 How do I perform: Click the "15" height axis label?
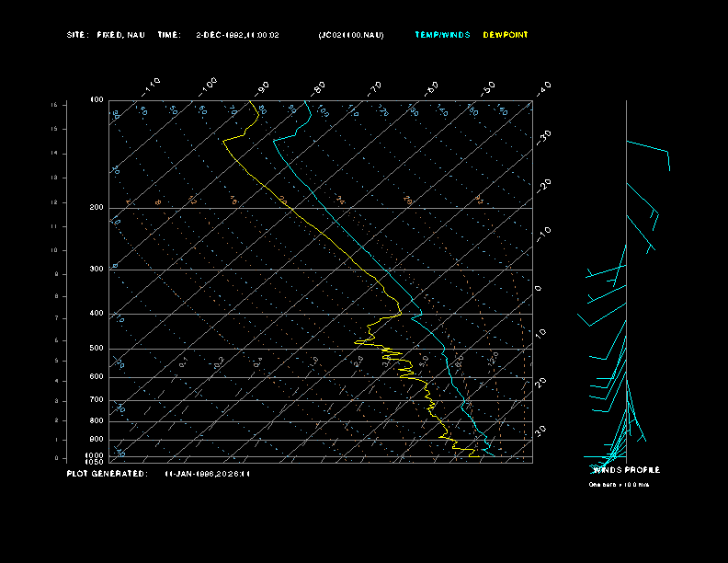(x=54, y=129)
